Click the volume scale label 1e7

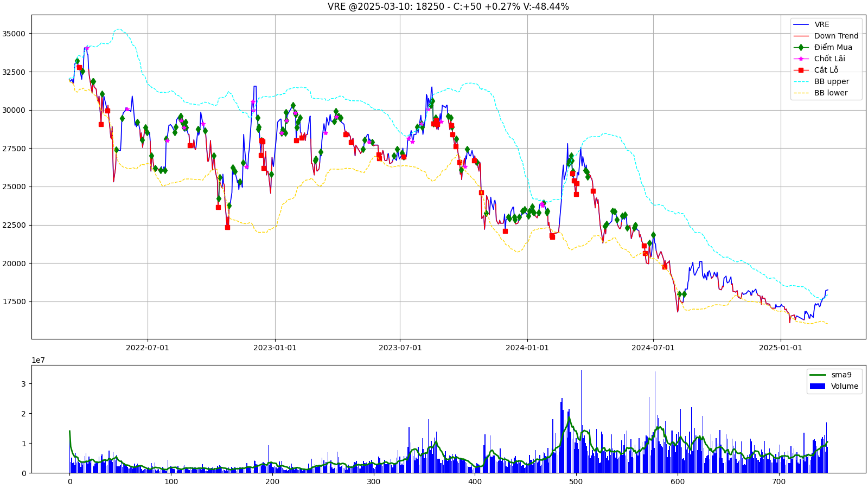(38, 360)
